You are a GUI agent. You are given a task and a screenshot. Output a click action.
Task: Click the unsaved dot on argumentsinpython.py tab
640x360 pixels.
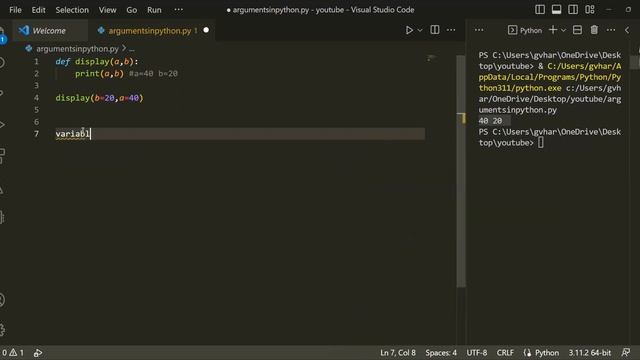pos(206,30)
